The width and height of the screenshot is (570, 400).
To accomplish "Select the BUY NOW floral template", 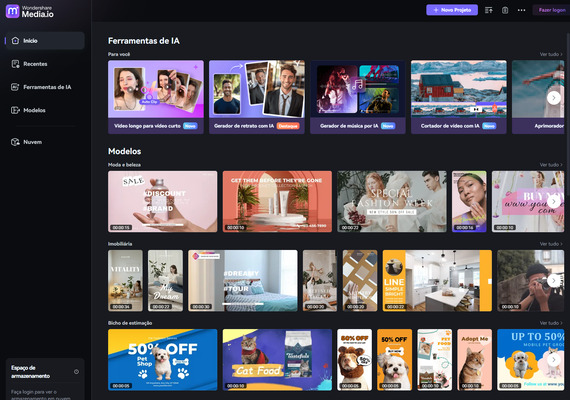I will pos(528,201).
